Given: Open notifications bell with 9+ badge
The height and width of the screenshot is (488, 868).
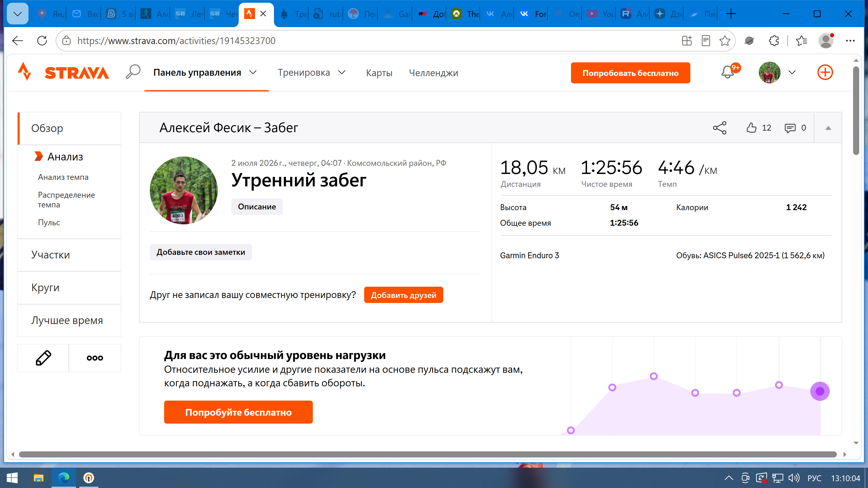Looking at the screenshot, I should point(728,72).
